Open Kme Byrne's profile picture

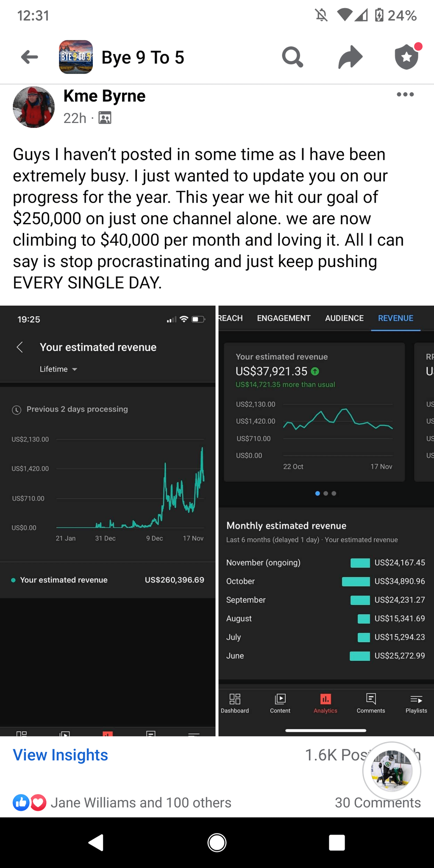[34, 107]
